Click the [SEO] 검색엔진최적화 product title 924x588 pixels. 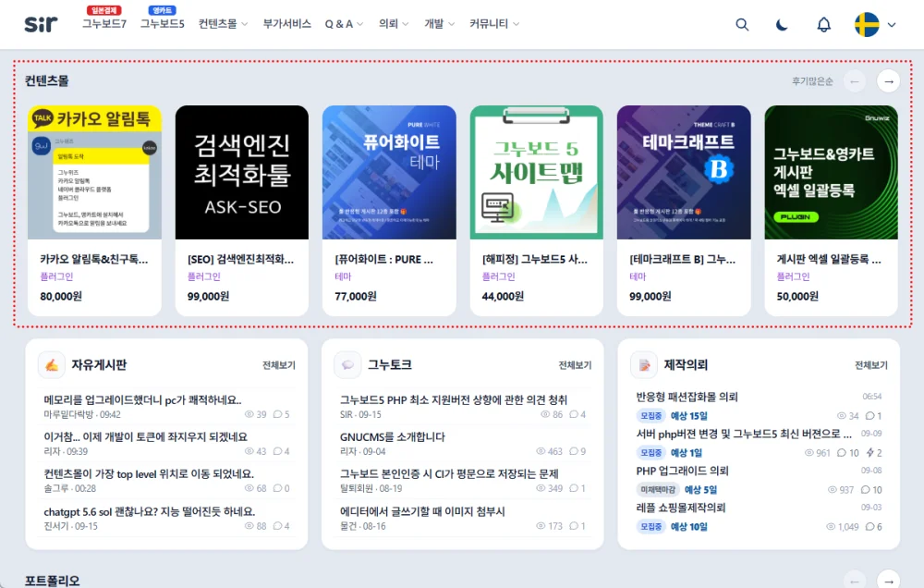coord(240,259)
